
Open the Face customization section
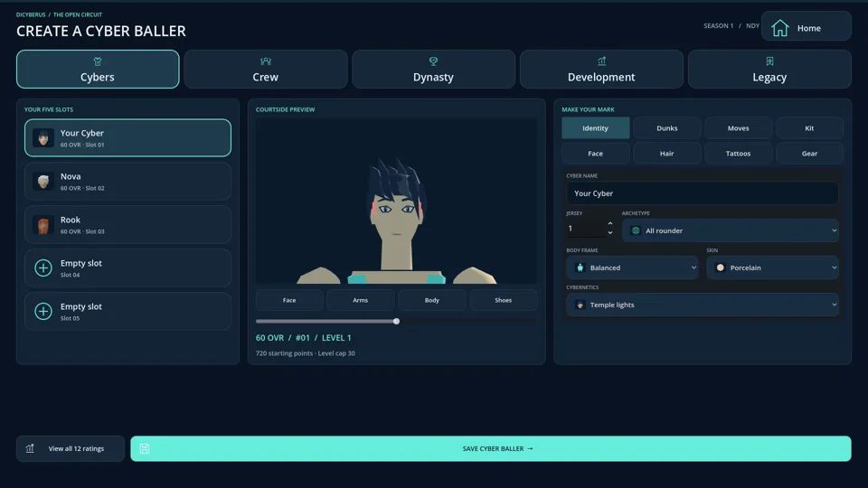click(x=595, y=154)
